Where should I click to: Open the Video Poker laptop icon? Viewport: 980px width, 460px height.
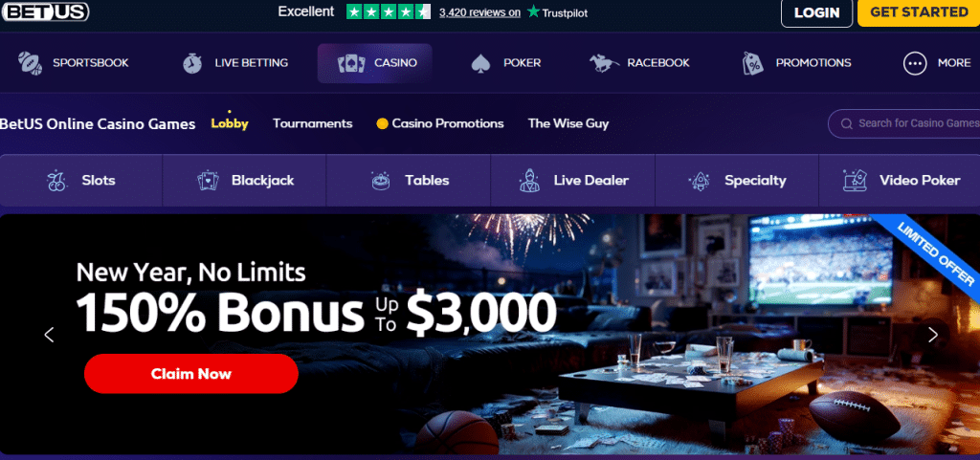[855, 181]
